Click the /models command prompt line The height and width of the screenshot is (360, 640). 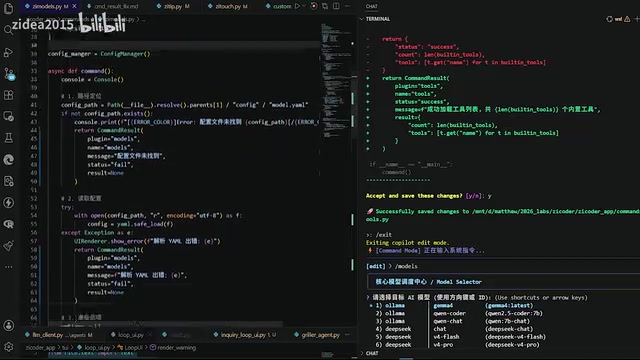pos(392,266)
